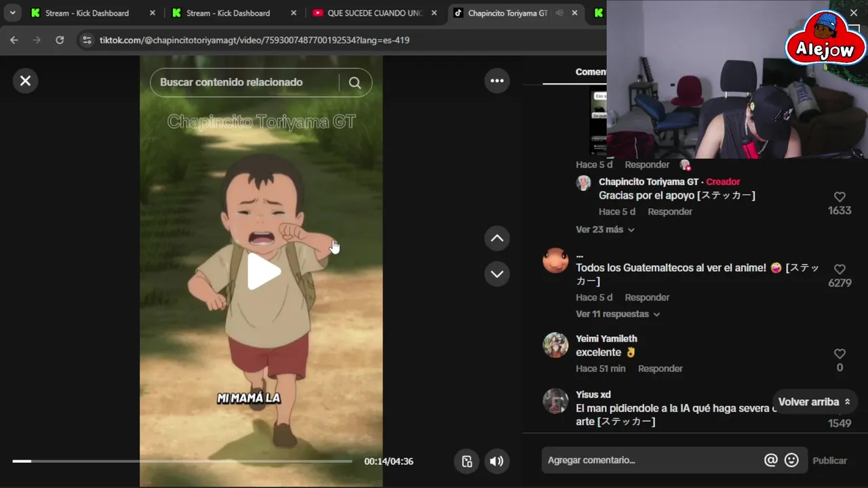This screenshot has width=868, height=488.
Task: Close the YouTube 'QUE SUCEDE' tab
Action: coord(434,13)
